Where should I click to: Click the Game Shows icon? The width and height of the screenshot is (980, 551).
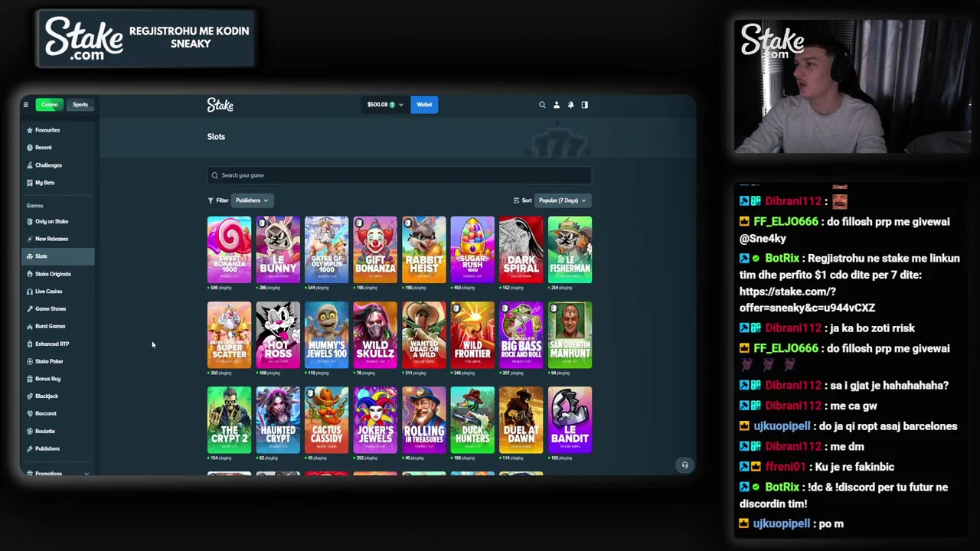click(29, 309)
